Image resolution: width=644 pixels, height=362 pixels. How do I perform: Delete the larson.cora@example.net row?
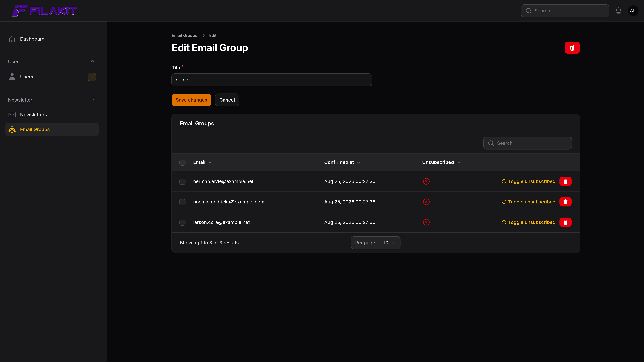[565, 222]
